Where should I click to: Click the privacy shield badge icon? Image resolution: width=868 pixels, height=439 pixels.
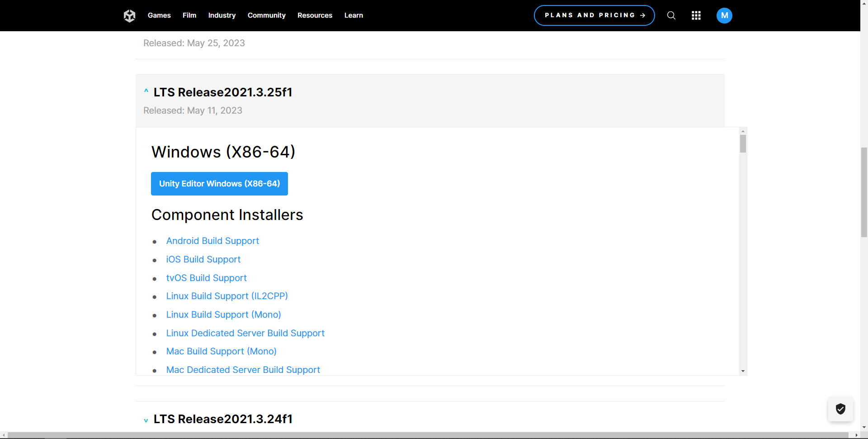[840, 409]
